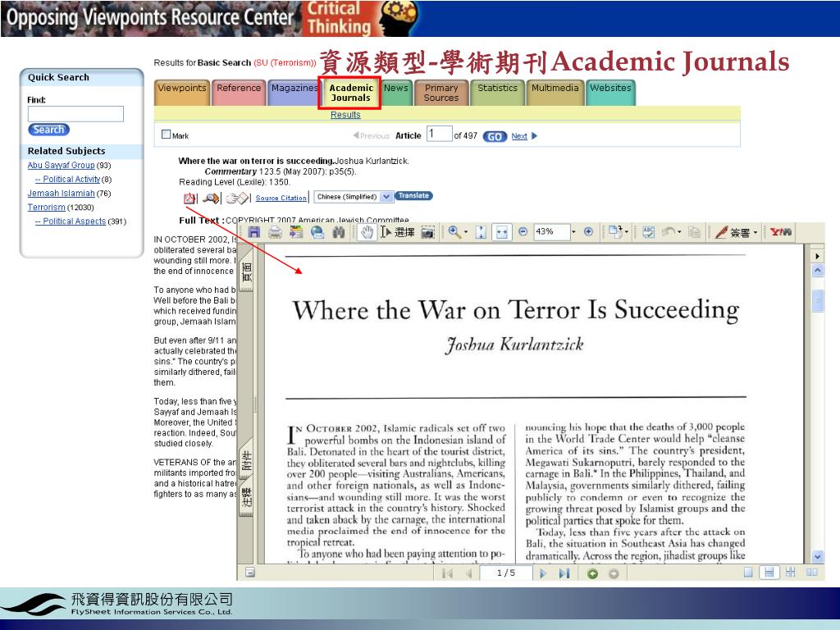Open the Abu Sayyaf Group subject link
The height and width of the screenshot is (630, 840).
coord(61,165)
